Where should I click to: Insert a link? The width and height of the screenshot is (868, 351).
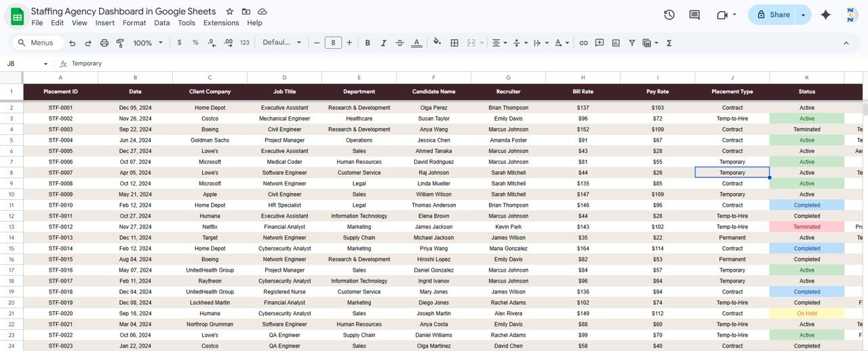pyautogui.click(x=583, y=43)
